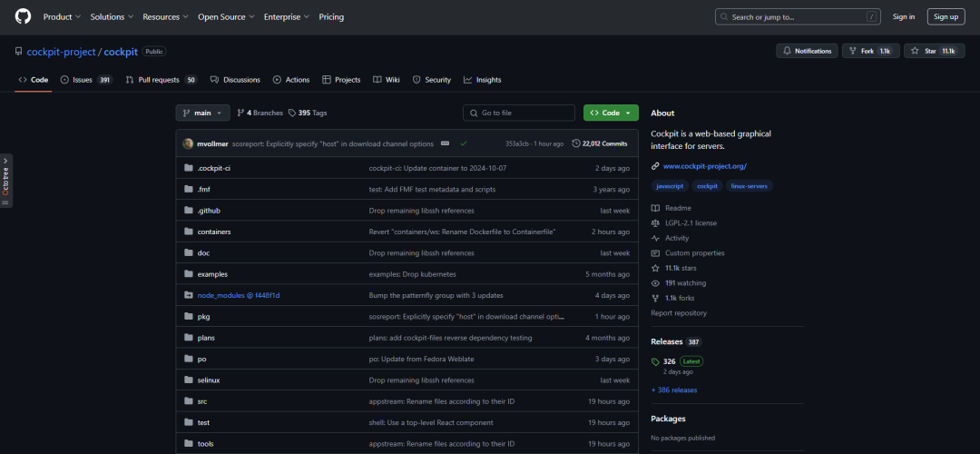
Task: Open commit 'po: Update from Fedora Weblate'
Action: point(422,359)
